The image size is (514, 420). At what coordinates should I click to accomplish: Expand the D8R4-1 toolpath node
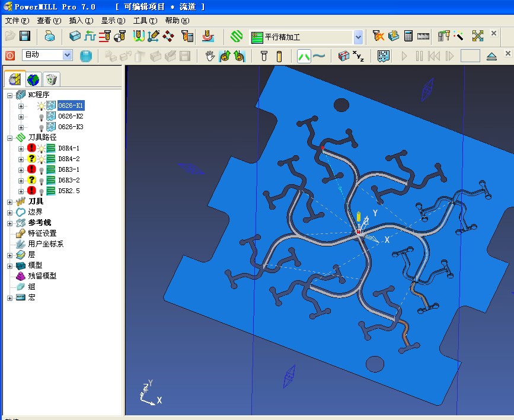pyautogui.click(x=21, y=149)
